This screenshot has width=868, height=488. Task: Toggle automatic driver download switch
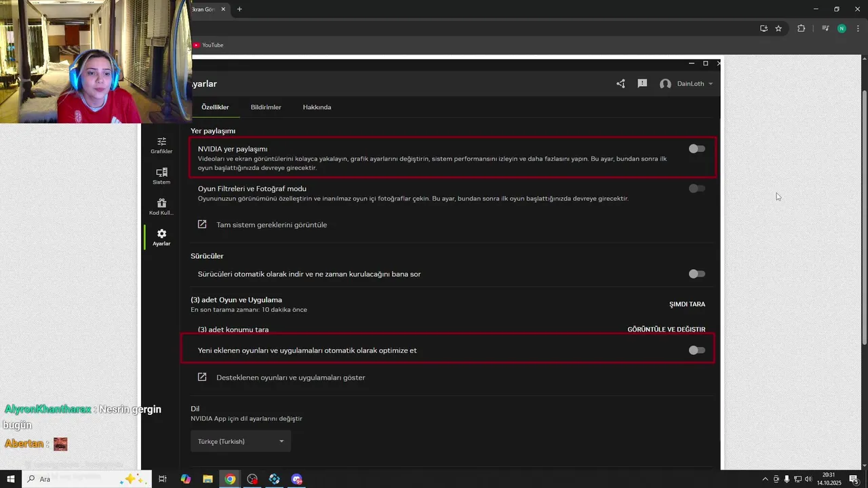pyautogui.click(x=697, y=274)
